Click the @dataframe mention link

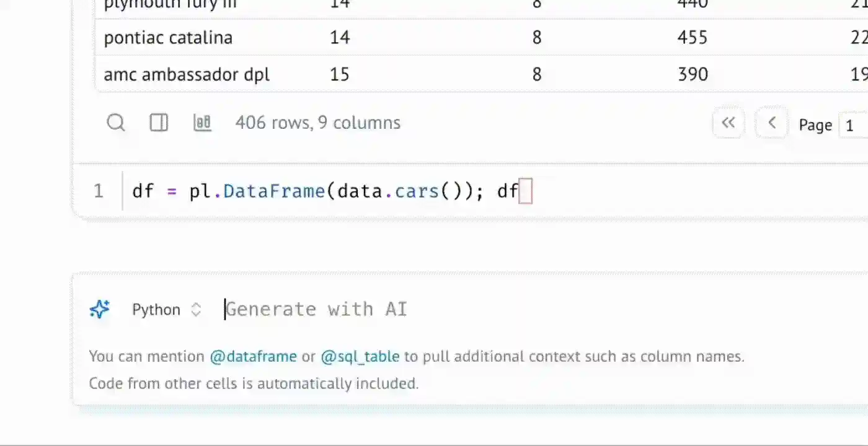coord(253,357)
